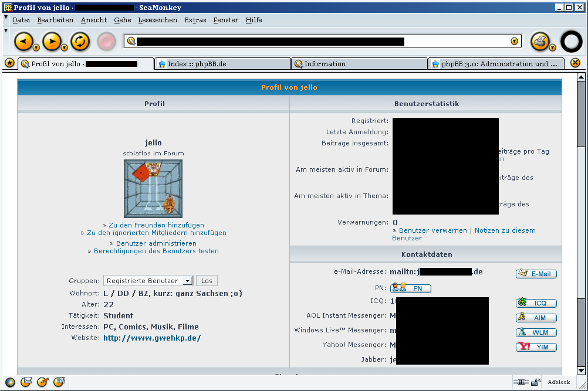Click the scrollbar up arrow
This screenshot has height=391, width=588.
581,77
